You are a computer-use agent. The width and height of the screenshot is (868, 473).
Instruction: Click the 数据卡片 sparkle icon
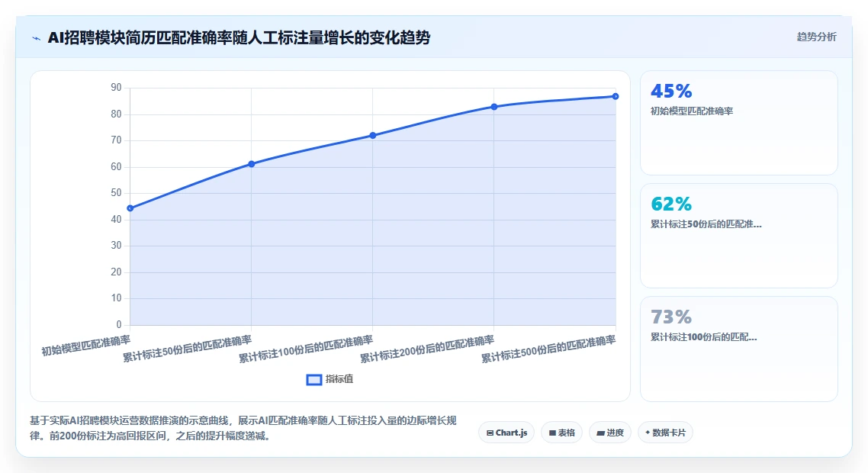click(648, 432)
